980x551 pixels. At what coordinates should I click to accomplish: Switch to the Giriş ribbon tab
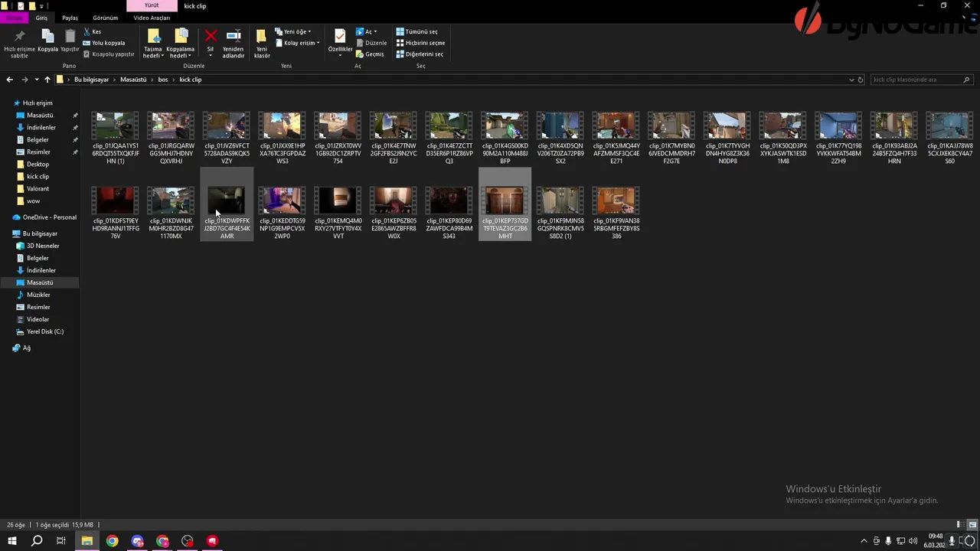(41, 18)
